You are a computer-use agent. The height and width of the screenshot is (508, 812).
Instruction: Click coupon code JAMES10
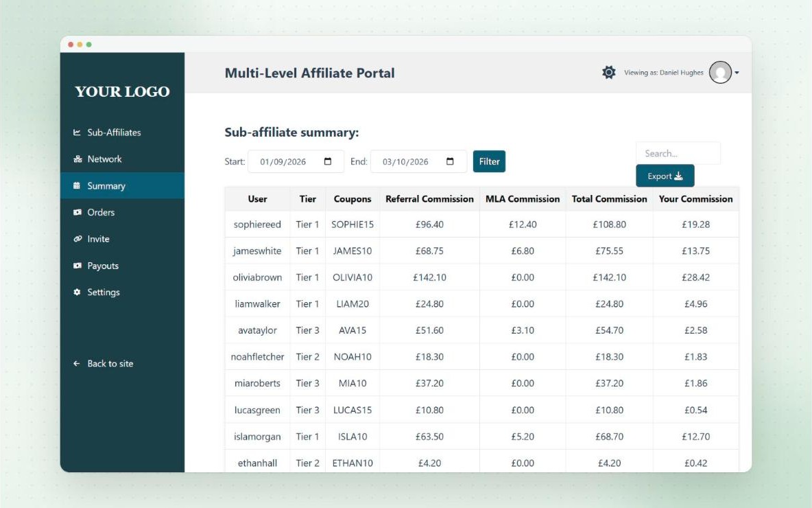pos(352,251)
